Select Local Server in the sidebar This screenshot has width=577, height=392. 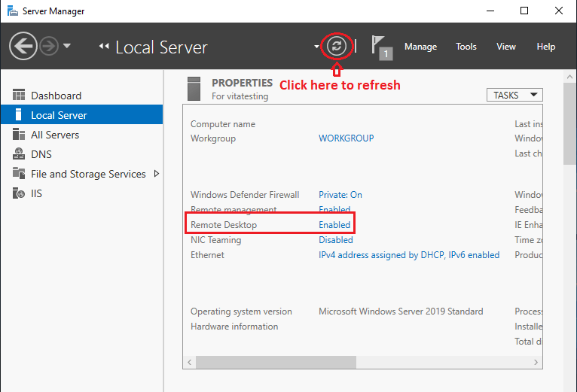point(81,114)
